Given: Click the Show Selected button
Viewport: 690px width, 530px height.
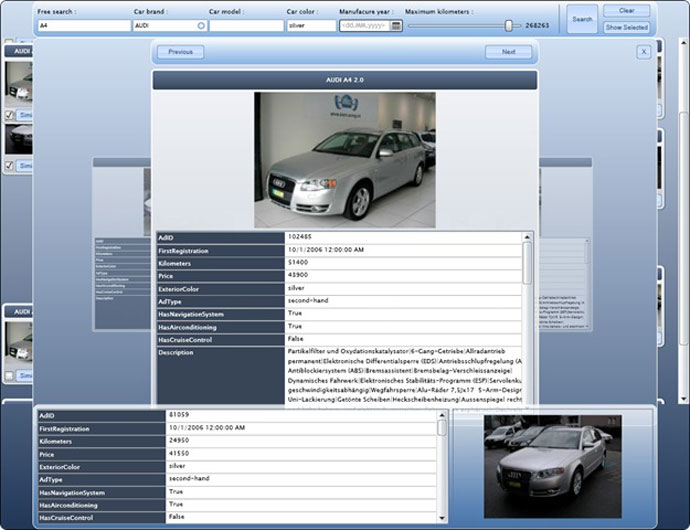Looking at the screenshot, I should 626,27.
